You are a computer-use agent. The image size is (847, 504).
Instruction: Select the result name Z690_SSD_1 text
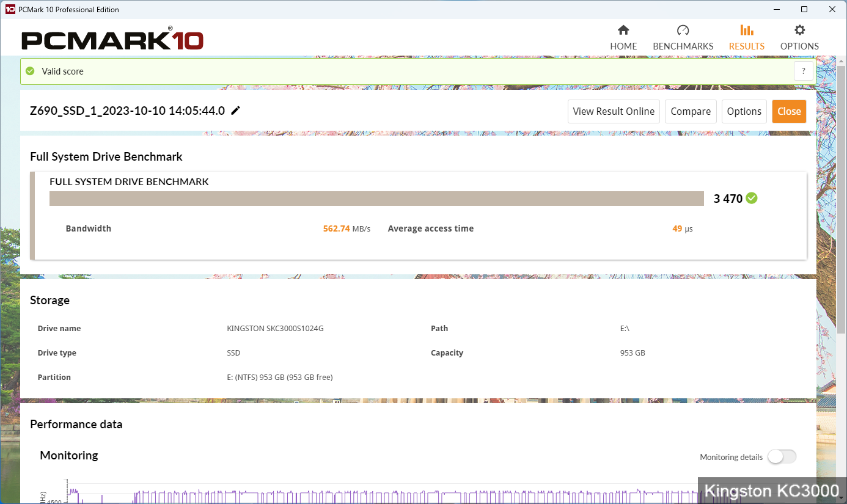[128, 111]
